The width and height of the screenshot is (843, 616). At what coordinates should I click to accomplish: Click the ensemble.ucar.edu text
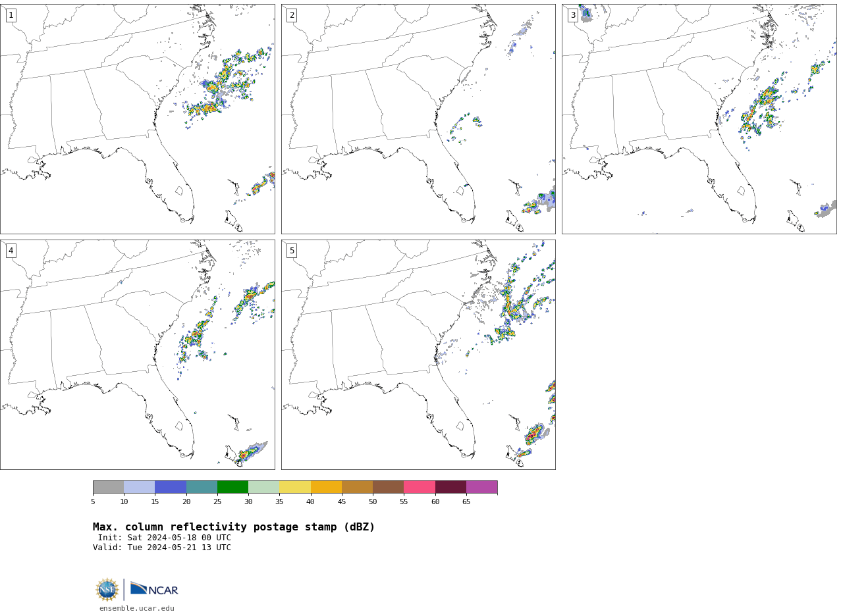137,608
